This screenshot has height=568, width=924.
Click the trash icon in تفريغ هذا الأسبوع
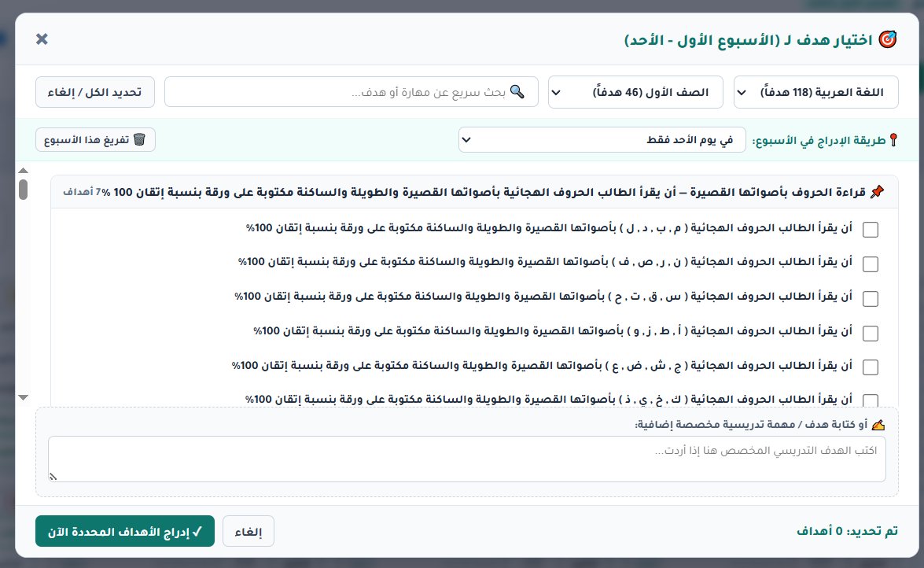point(139,140)
